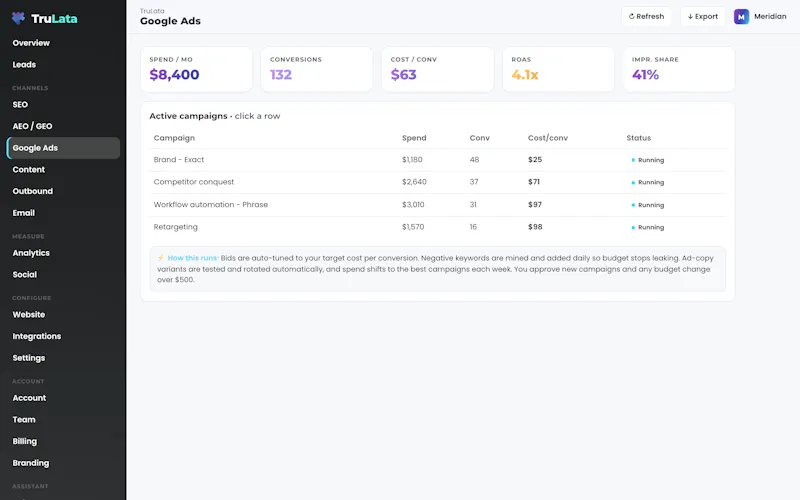This screenshot has width=800, height=500.
Task: Click Running status for Workflow automation
Action: click(647, 205)
